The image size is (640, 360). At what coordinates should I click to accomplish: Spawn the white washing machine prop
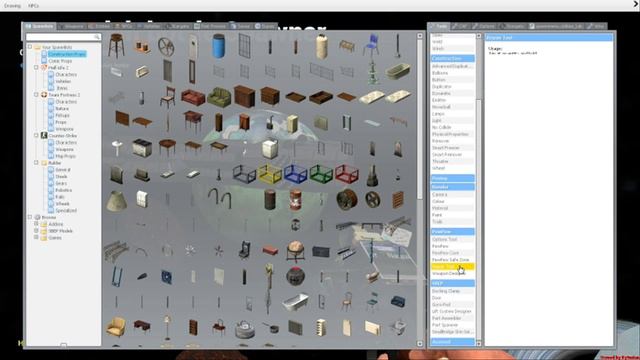click(x=270, y=149)
